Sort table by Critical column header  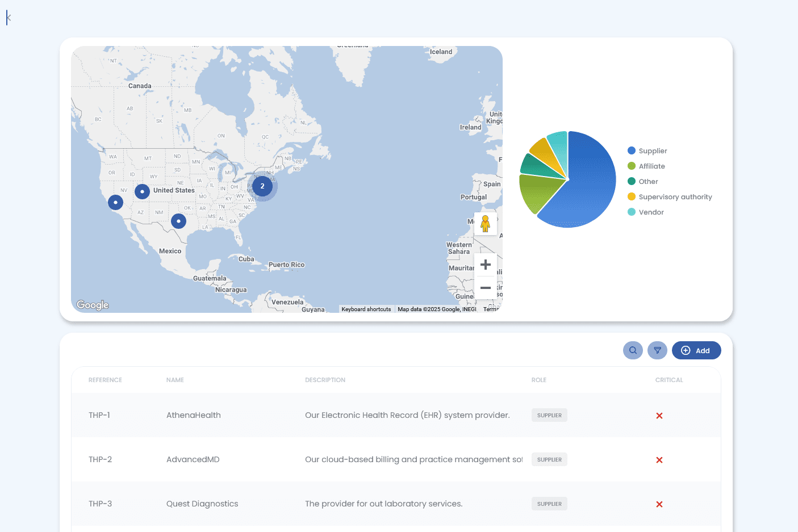coord(669,380)
